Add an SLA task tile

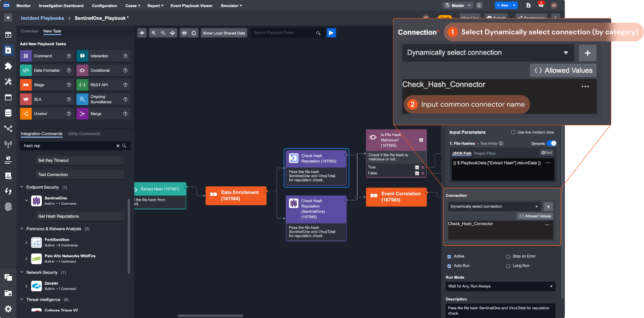tap(47, 99)
